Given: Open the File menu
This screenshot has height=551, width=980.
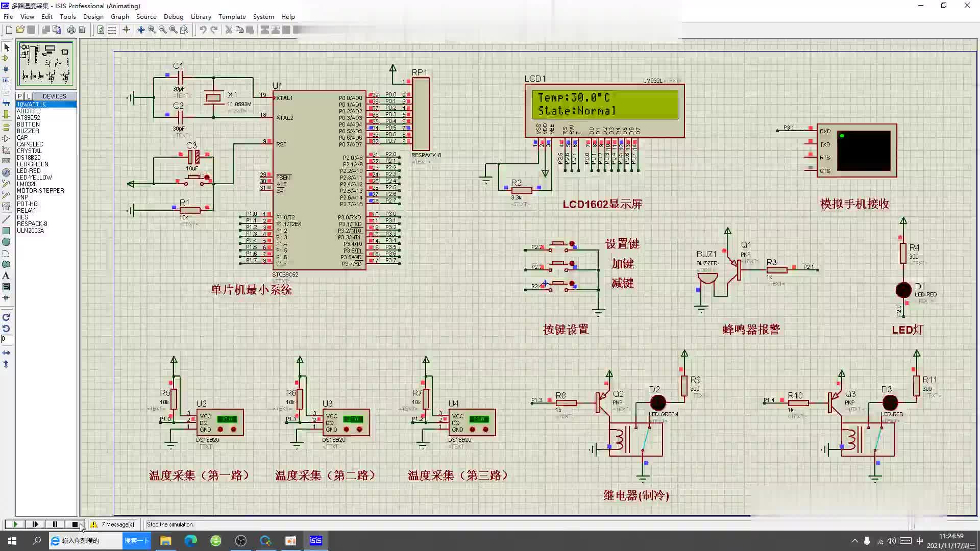Looking at the screenshot, I should 9,16.
